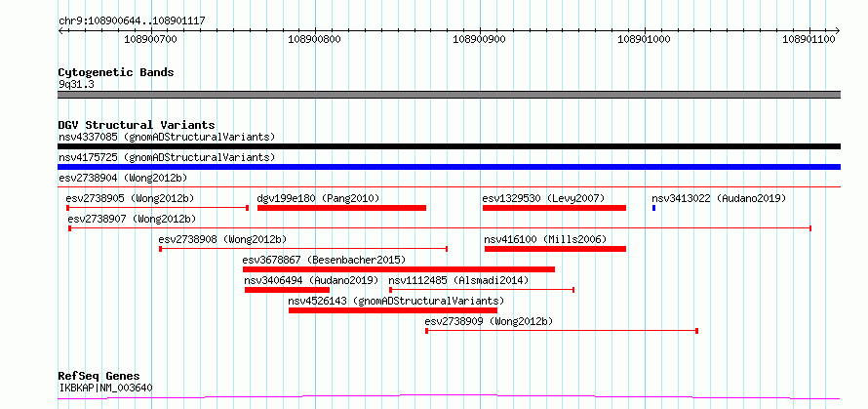Image resolution: width=868 pixels, height=409 pixels.
Task: Open the esv2738907 (Wong2012b) label
Action: click(133, 219)
